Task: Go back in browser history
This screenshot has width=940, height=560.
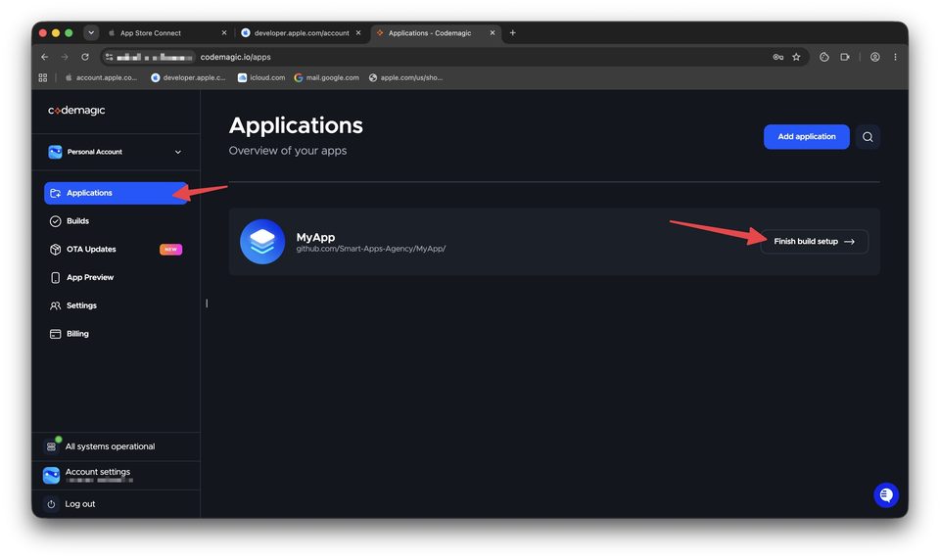Action: pos(45,57)
